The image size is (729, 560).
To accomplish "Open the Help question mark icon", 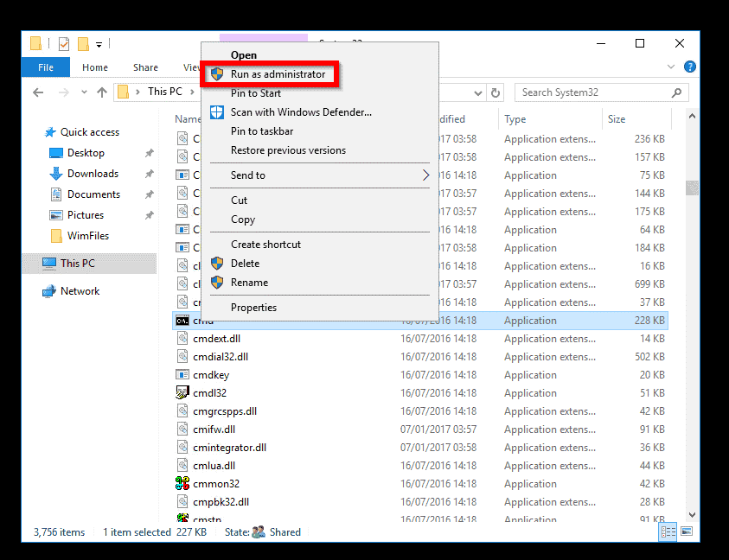I will (690, 67).
